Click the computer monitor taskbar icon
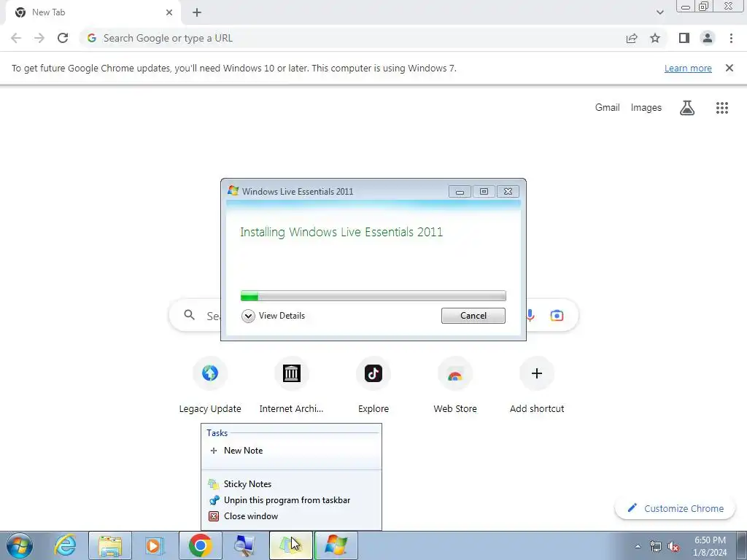The width and height of the screenshot is (747, 560). 245,545
